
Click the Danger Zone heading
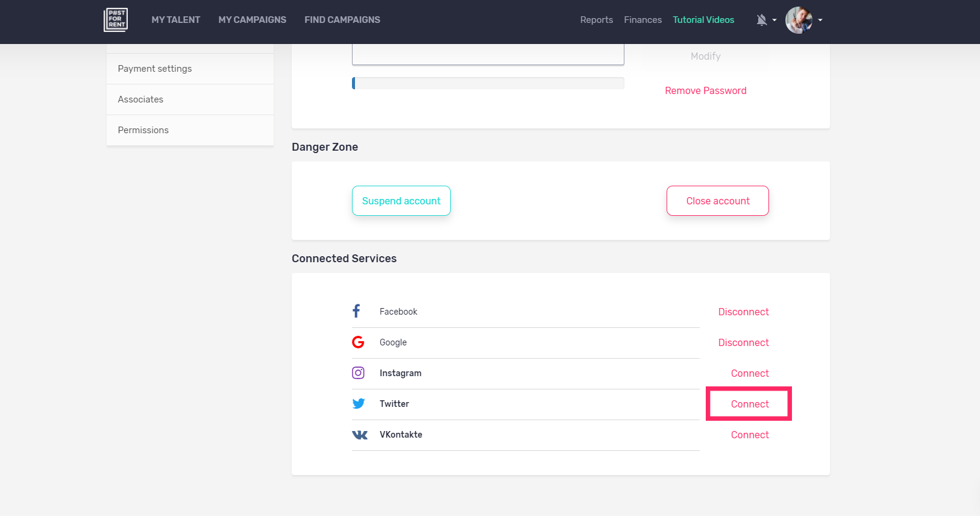325,147
